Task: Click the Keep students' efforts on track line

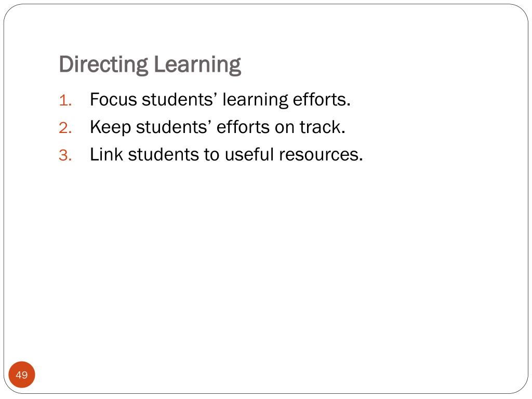Action: [218, 128]
